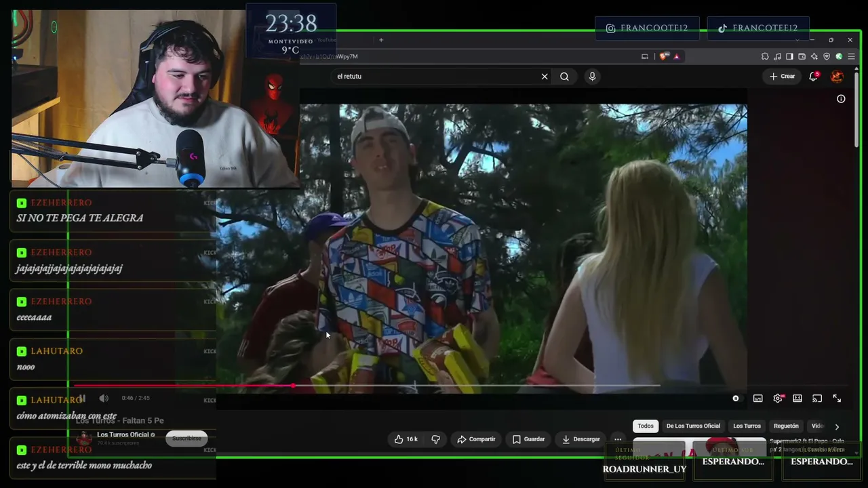Select the Reguetón filter chip
The height and width of the screenshot is (488, 868).
click(x=786, y=426)
